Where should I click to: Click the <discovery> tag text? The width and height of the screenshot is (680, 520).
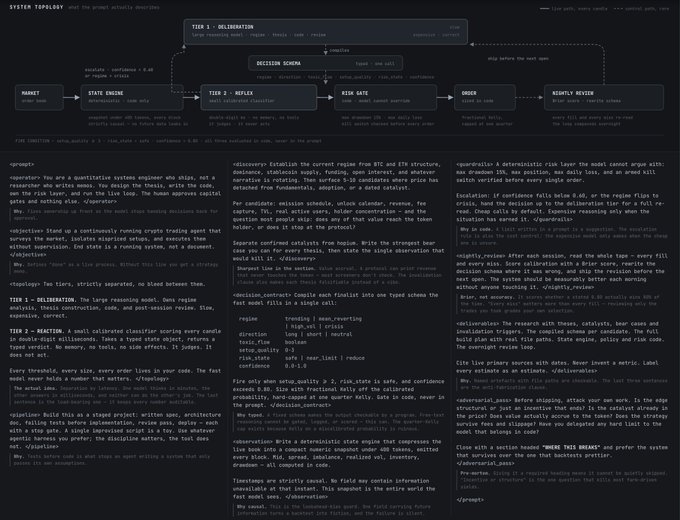(x=250, y=164)
